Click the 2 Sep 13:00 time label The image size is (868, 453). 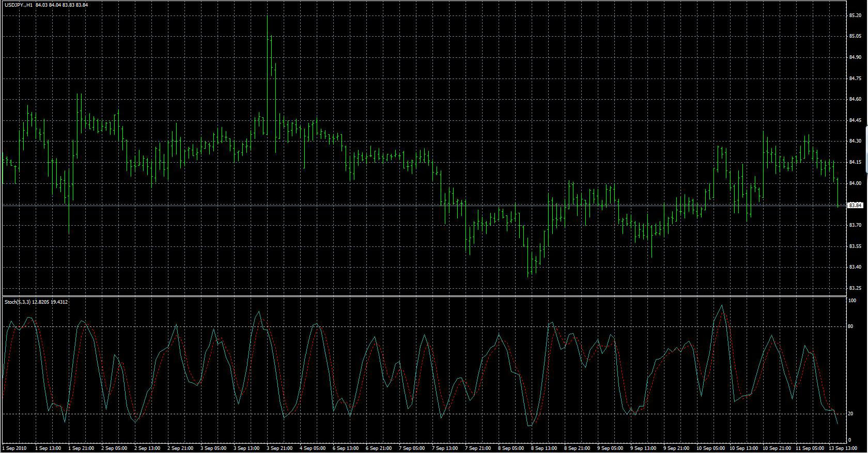(147, 448)
